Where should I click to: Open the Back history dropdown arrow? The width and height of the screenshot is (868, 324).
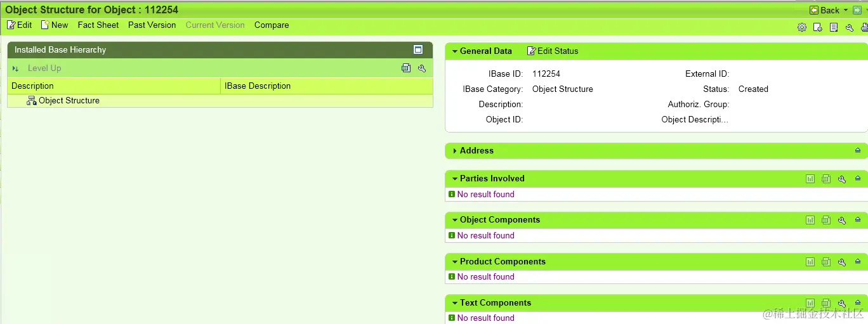click(846, 10)
